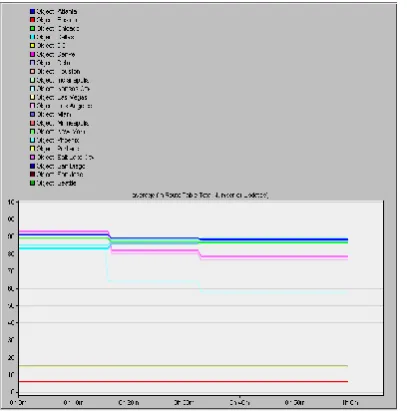Viewport: 407px width, 411px height.
Task: Click the Minneapolis legend color box
Action: (x=32, y=123)
